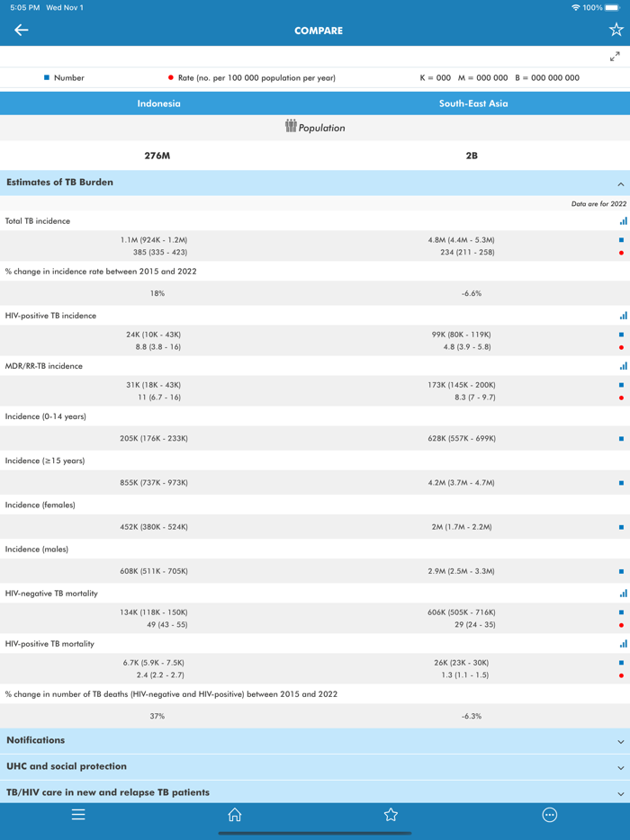The height and width of the screenshot is (840, 630).
Task: Tap red Rate legend dot
Action: [x=170, y=77]
